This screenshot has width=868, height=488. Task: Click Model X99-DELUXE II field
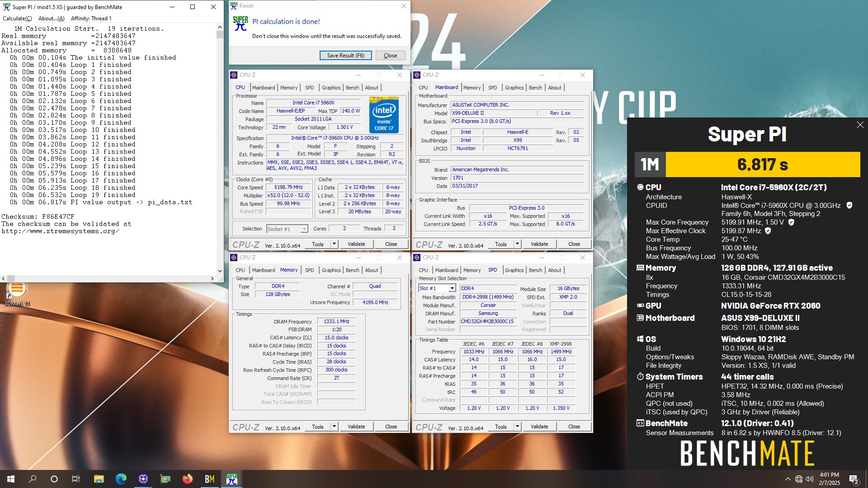(493, 113)
